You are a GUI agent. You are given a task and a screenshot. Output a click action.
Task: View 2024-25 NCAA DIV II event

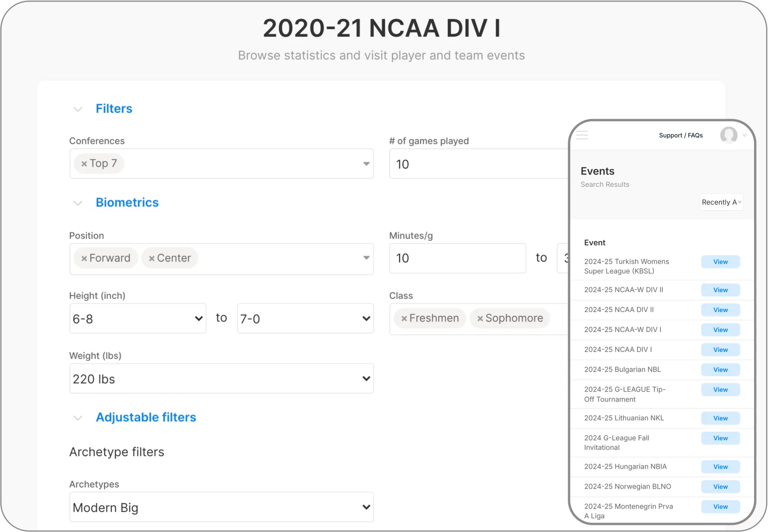720,310
